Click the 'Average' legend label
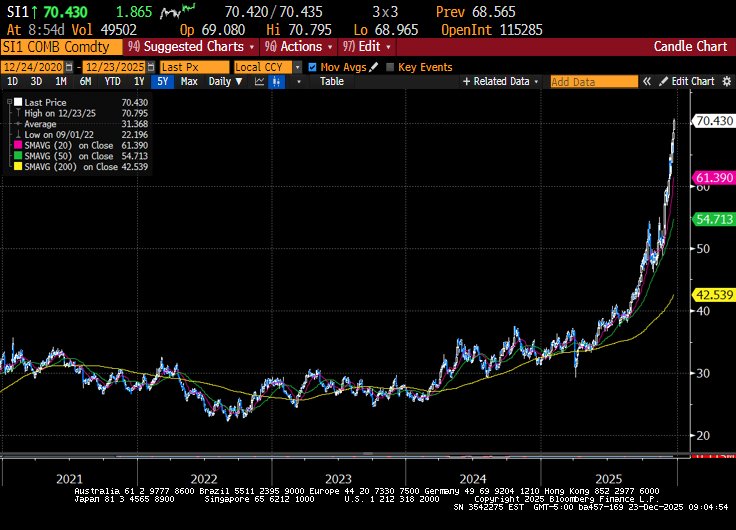Screen dimensions: 736x530 (x=40, y=124)
